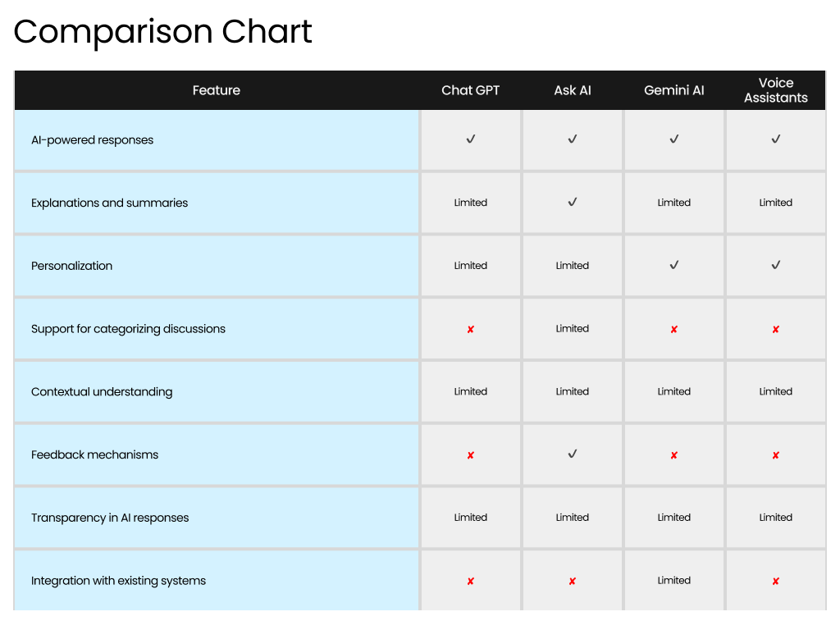
Task: Click the Ask AI Feedback mechanisms checkmark
Action: pos(573,454)
